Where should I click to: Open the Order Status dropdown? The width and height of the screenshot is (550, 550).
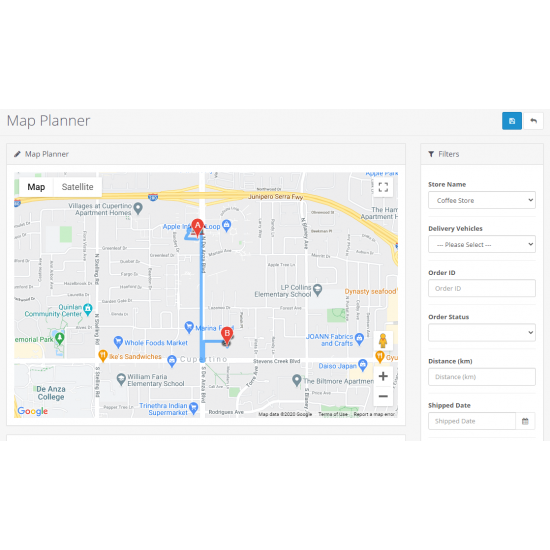(x=482, y=333)
